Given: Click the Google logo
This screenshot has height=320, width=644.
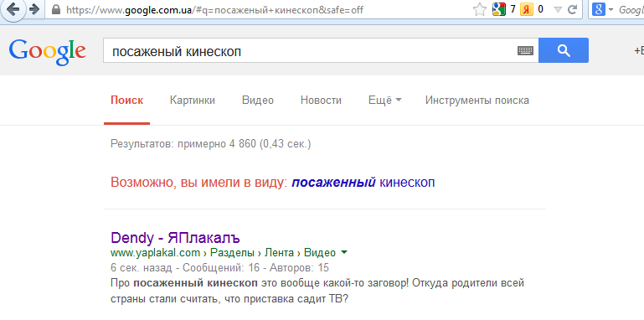Looking at the screenshot, I should tap(47, 53).
